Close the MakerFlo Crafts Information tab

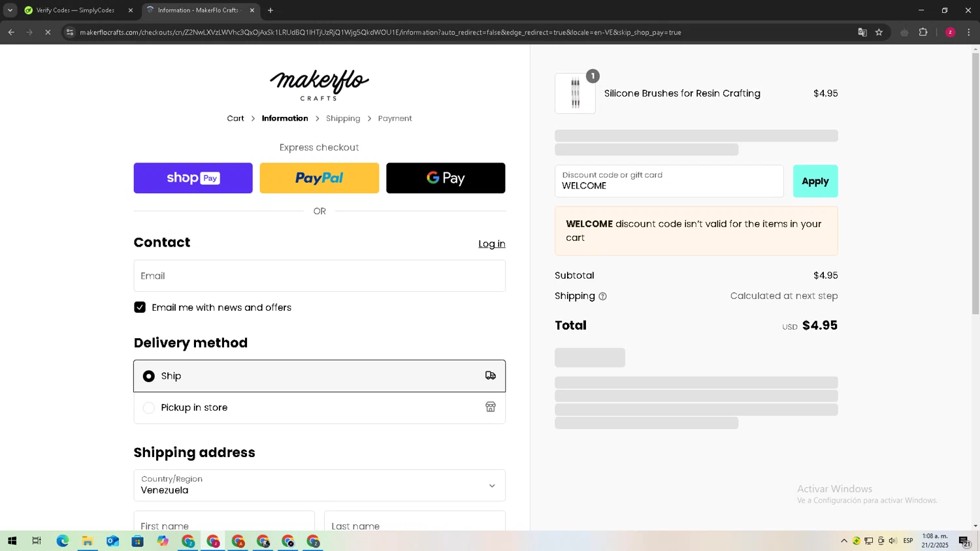(x=252, y=10)
